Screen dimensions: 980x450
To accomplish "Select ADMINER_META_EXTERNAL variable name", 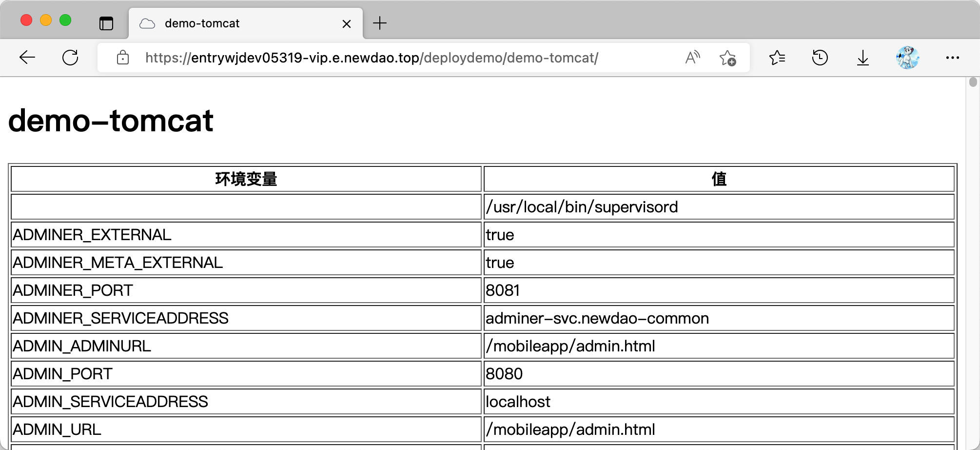I will (x=118, y=263).
